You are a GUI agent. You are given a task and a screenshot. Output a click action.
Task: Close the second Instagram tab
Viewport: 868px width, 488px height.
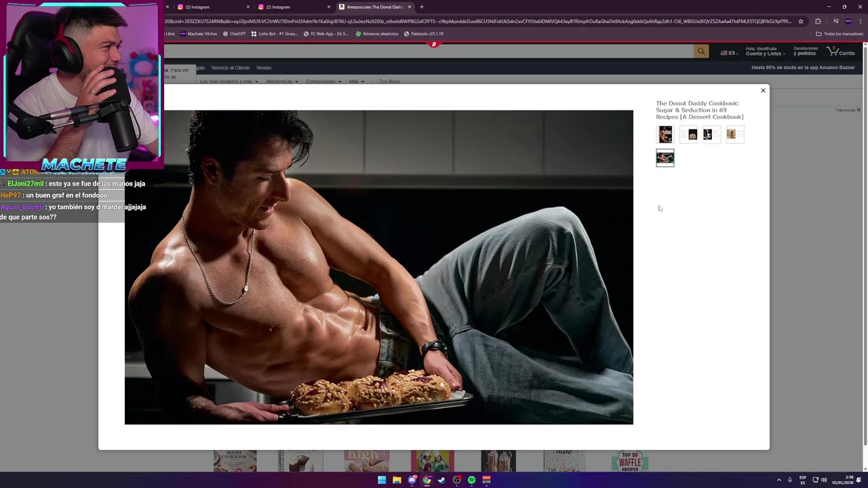[329, 7]
